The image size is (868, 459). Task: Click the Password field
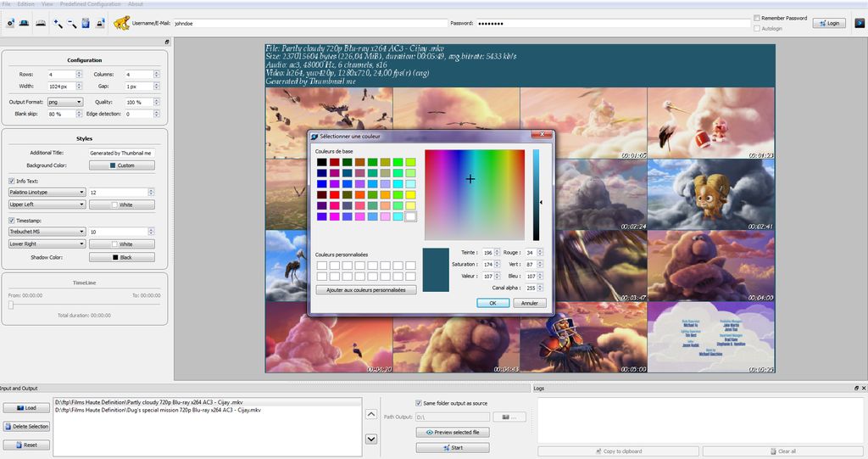click(x=614, y=23)
